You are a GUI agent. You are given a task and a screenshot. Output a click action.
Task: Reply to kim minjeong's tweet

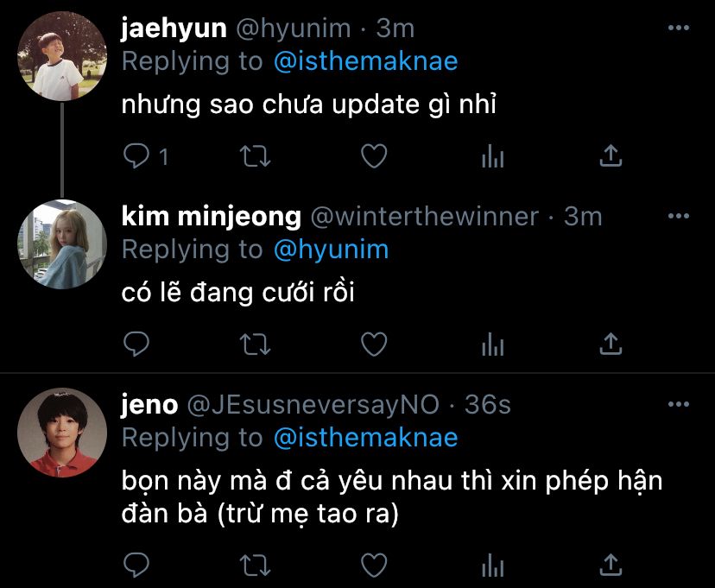(x=136, y=344)
